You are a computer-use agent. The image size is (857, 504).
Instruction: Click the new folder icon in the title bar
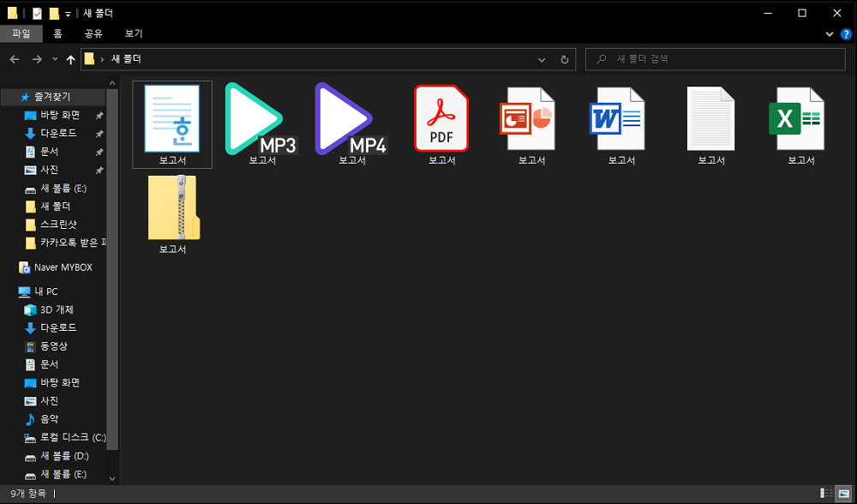[x=53, y=13]
